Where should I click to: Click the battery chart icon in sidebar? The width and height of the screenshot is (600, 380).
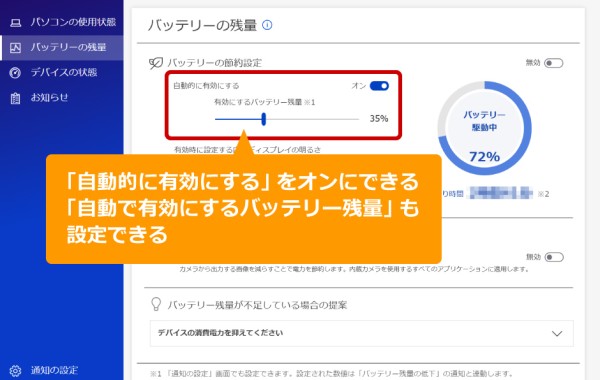pos(15,48)
